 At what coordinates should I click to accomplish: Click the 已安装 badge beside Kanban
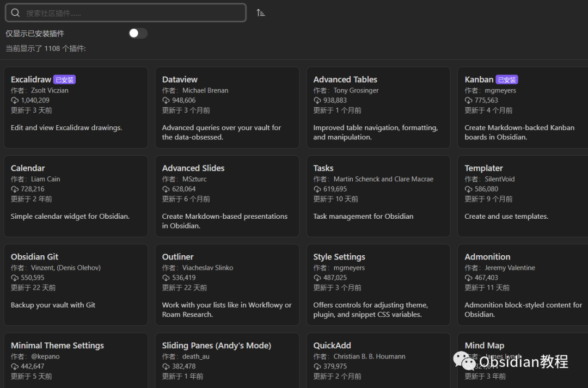coord(507,80)
